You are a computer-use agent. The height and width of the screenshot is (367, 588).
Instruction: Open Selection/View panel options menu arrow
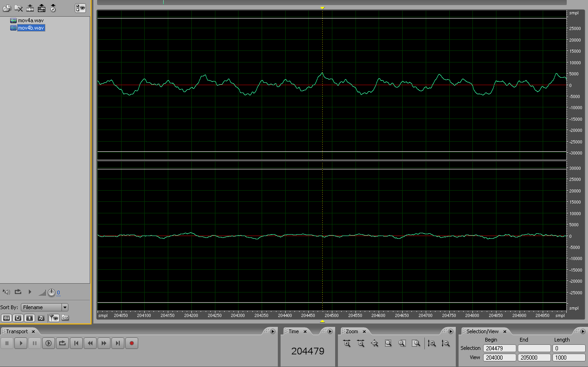(582, 331)
